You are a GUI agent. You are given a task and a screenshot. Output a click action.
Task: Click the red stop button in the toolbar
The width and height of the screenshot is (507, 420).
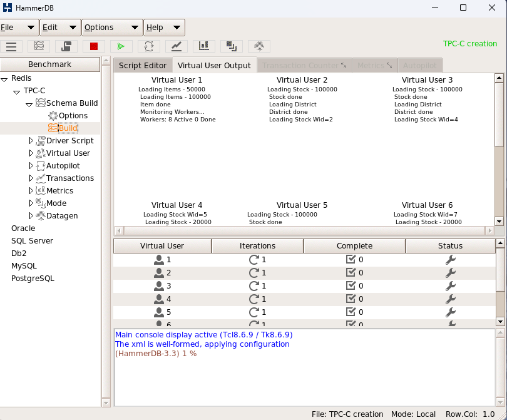(95, 46)
